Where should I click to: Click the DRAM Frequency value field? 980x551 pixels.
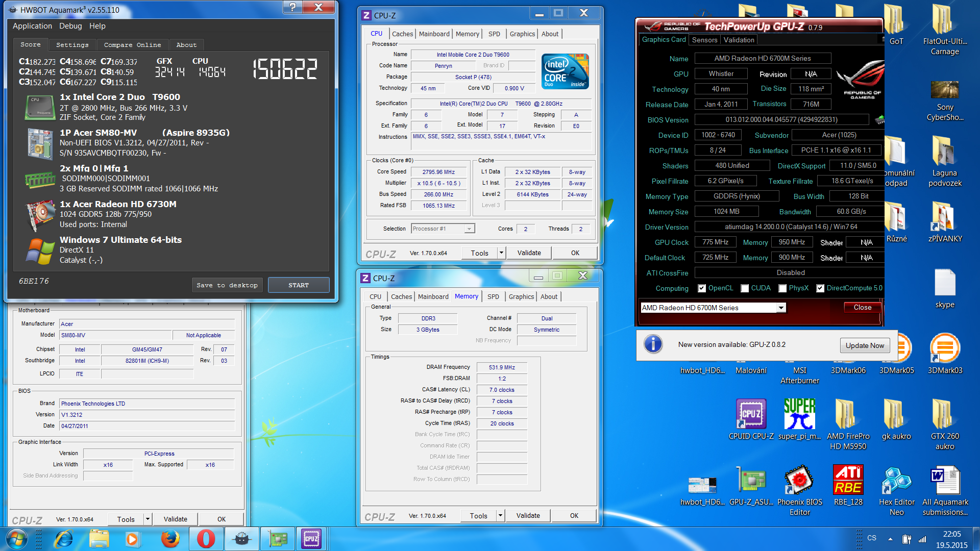(502, 367)
